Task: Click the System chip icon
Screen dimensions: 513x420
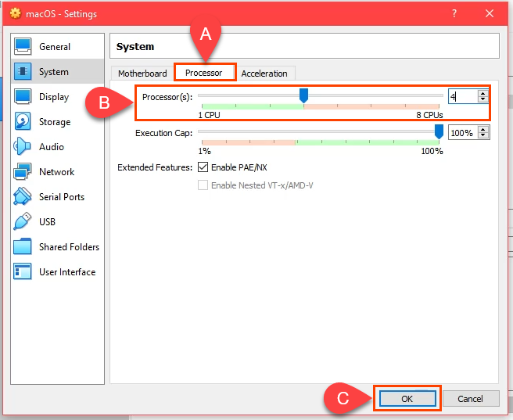Action: click(x=23, y=71)
